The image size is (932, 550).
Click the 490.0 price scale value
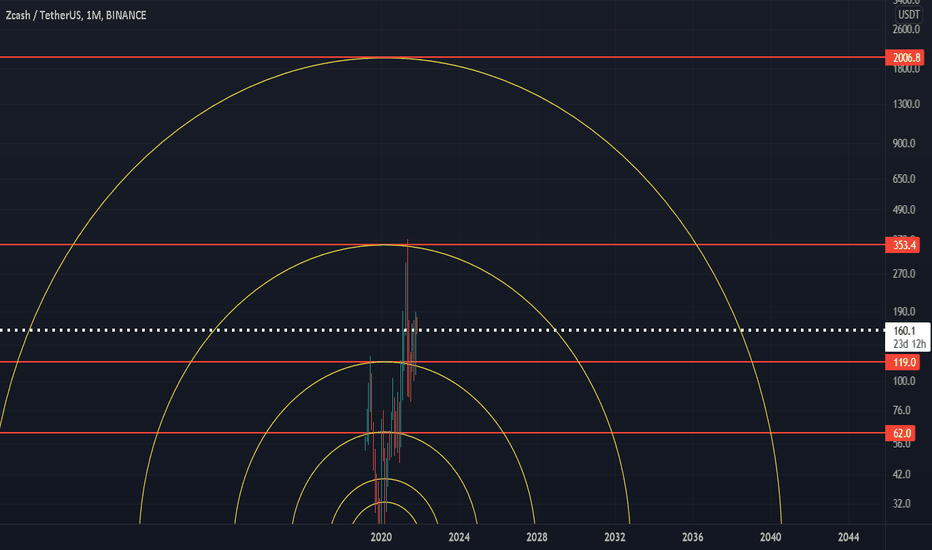click(904, 209)
